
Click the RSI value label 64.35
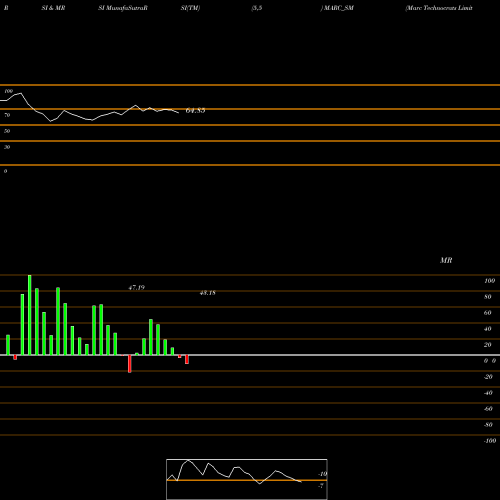click(x=195, y=110)
